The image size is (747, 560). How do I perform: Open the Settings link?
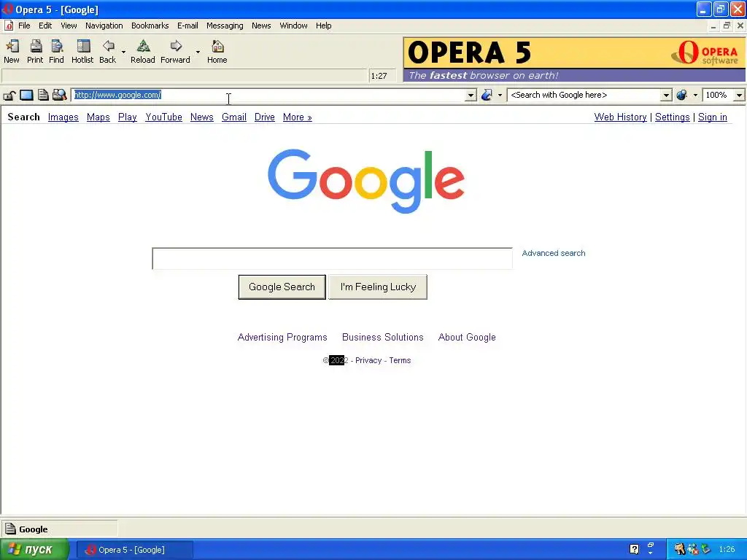[672, 117]
